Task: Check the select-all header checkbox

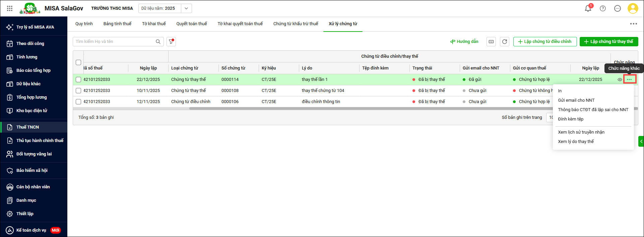Action: 78,62
